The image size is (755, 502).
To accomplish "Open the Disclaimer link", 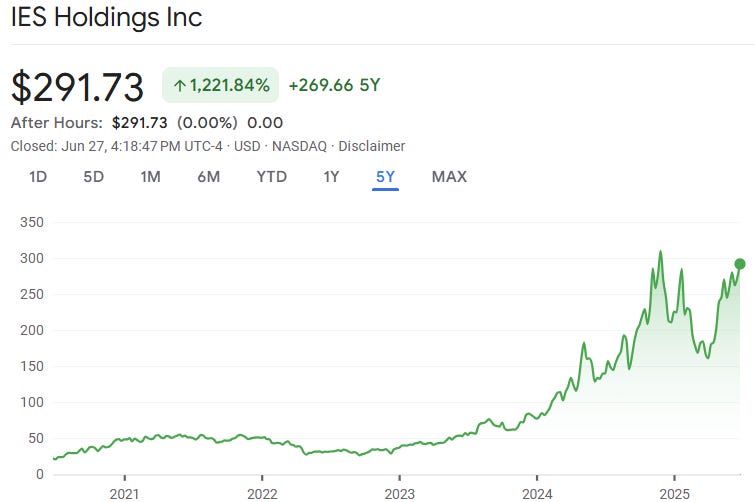I will pyautogui.click(x=372, y=146).
